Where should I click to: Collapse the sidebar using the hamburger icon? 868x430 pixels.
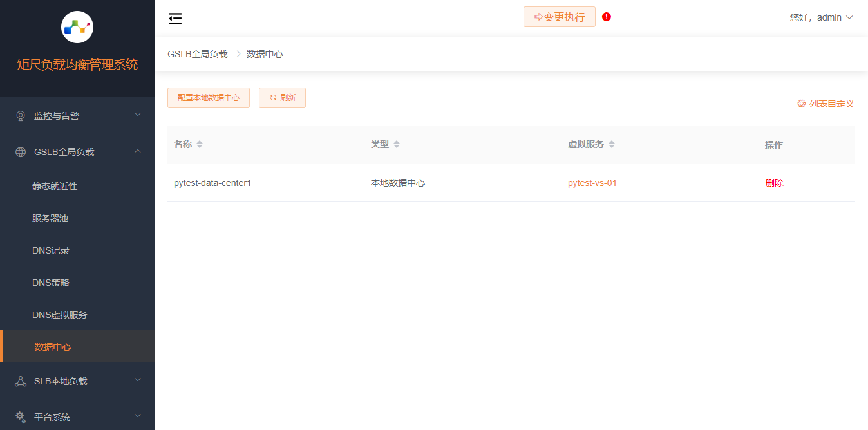175,18
